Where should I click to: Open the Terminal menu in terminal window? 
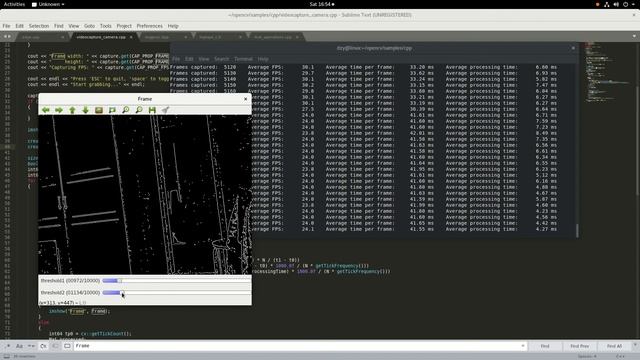click(243, 59)
